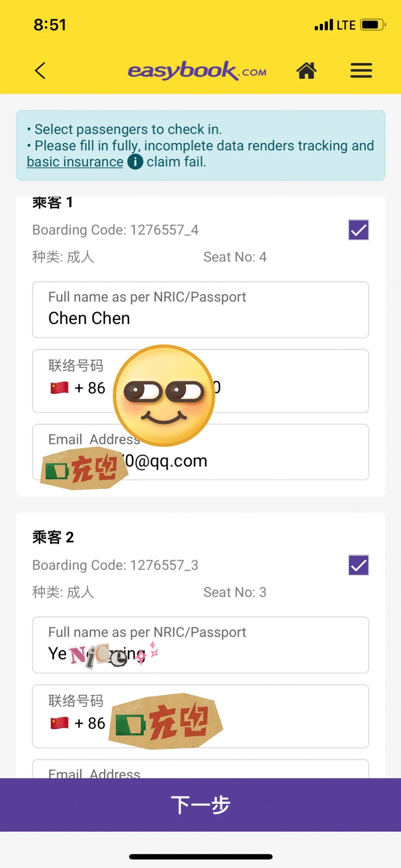
Task: Tap the back arrow in header
Action: pos(40,71)
